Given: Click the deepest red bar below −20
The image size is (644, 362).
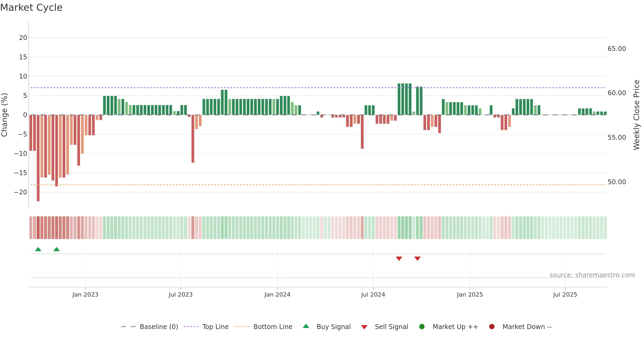Looking at the screenshot, I should point(38,158).
